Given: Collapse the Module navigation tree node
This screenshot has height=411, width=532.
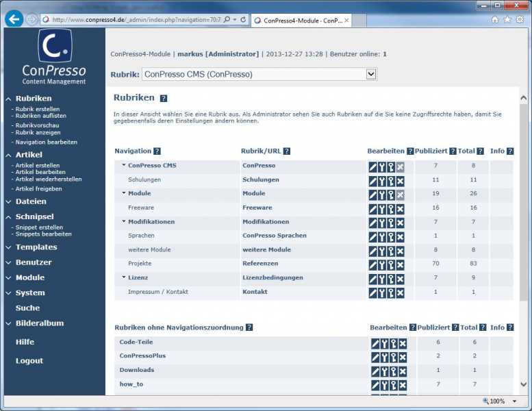Looking at the screenshot, I should (124, 192).
